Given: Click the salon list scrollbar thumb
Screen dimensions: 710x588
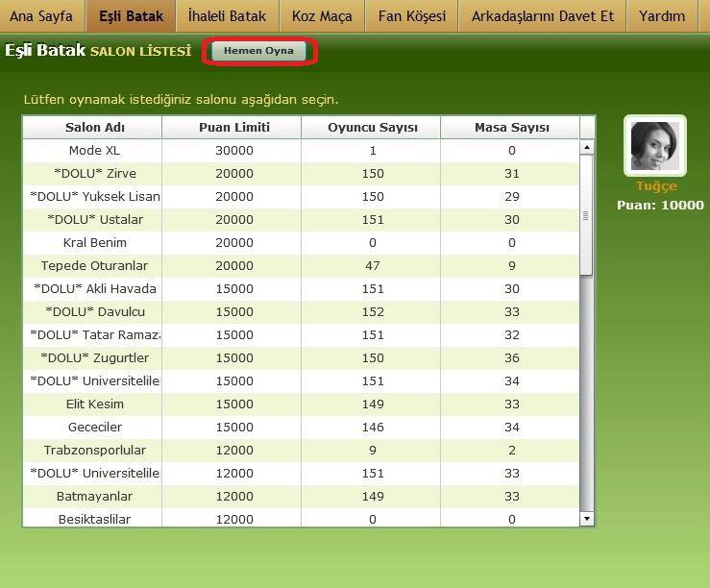Looking at the screenshot, I should pos(587,216).
